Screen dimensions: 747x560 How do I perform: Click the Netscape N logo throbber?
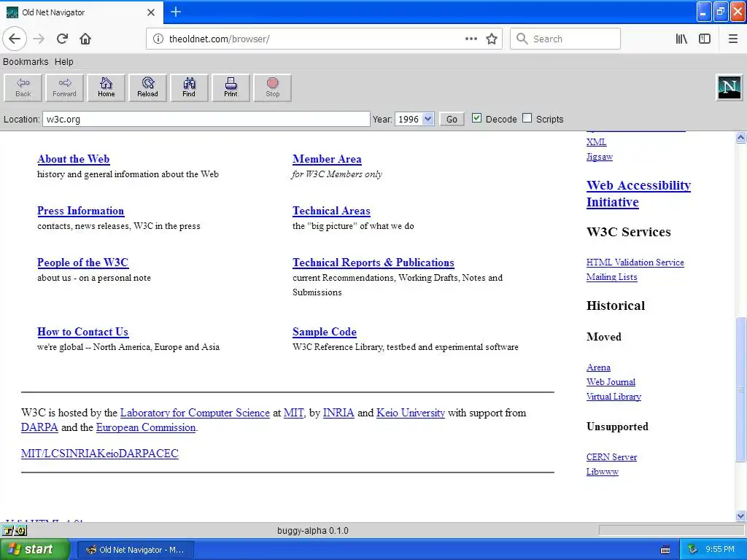coord(729,87)
